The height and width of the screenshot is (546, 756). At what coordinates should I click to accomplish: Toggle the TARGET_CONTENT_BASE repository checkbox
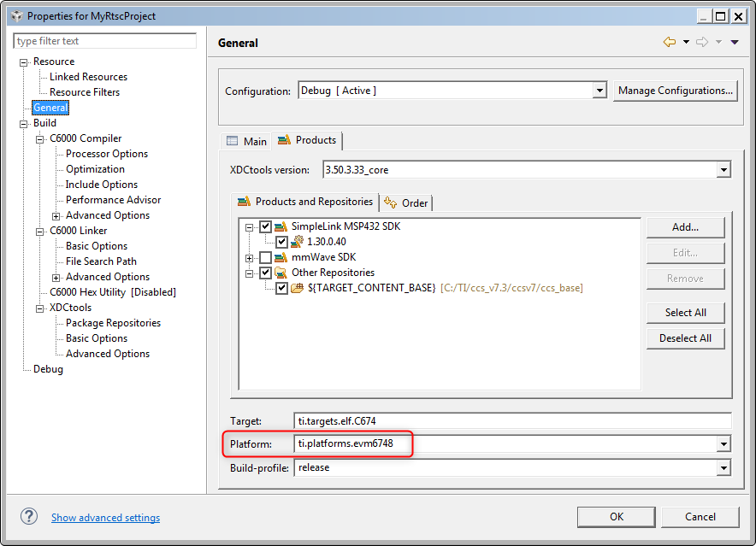281,288
